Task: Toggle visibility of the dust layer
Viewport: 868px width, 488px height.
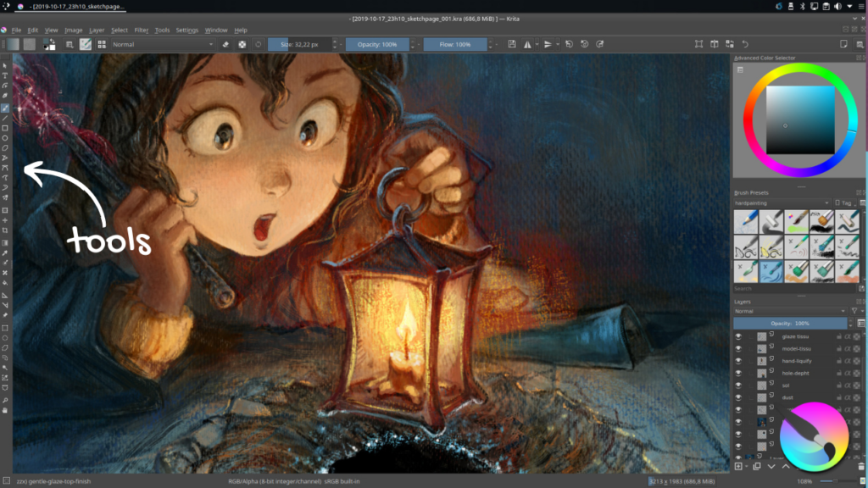Action: [738, 397]
